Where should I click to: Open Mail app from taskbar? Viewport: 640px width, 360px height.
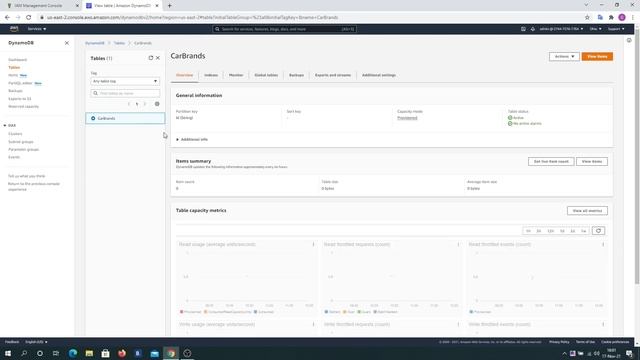pos(154,353)
